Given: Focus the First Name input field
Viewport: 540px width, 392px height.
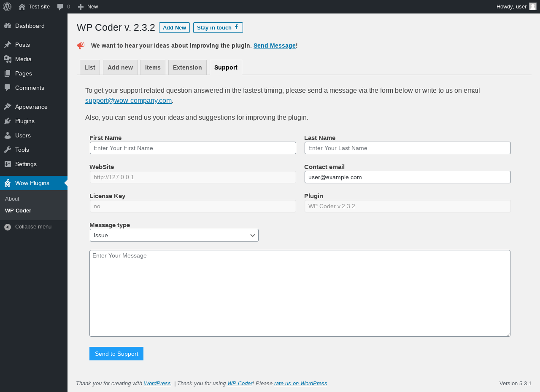Looking at the screenshot, I should click(193, 148).
